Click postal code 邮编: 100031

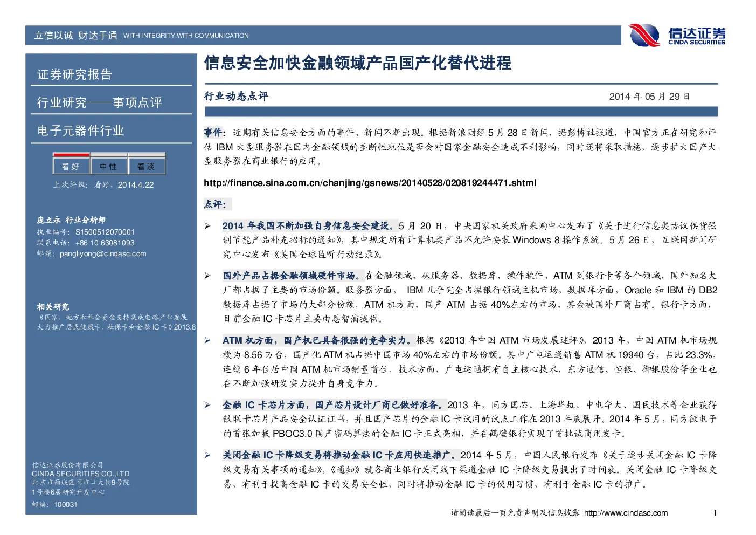click(x=54, y=504)
